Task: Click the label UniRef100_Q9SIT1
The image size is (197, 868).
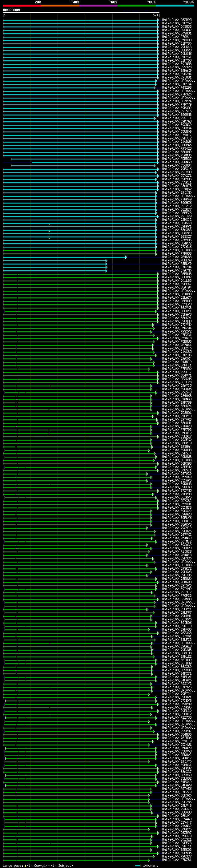Action: pos(177,118)
